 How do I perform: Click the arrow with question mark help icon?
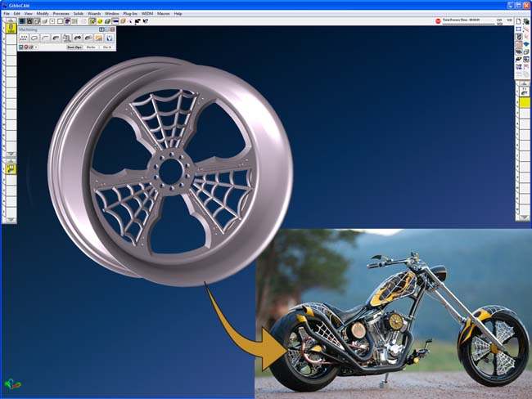point(146,21)
